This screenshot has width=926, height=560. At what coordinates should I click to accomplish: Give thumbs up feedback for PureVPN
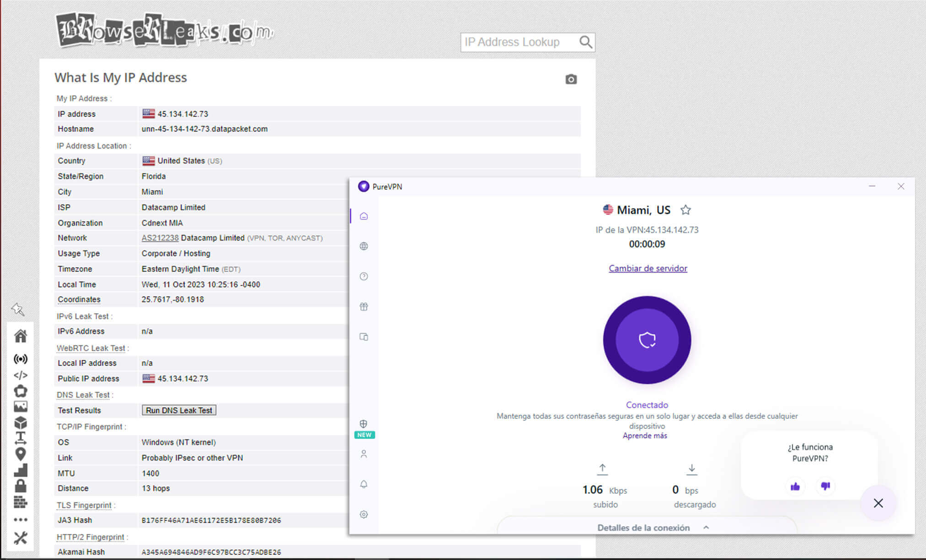(795, 486)
